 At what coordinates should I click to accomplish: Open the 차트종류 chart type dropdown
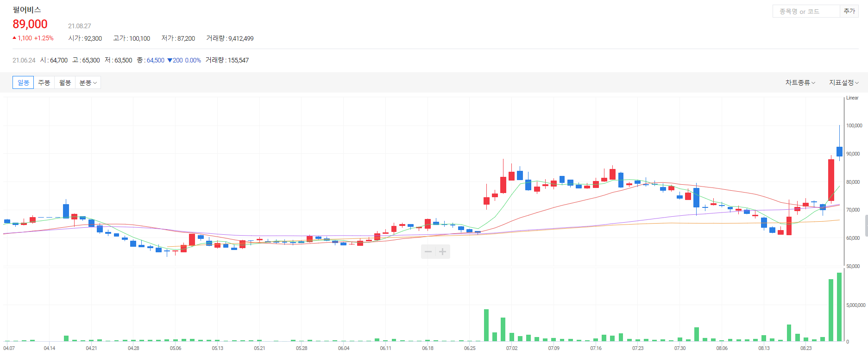click(800, 82)
